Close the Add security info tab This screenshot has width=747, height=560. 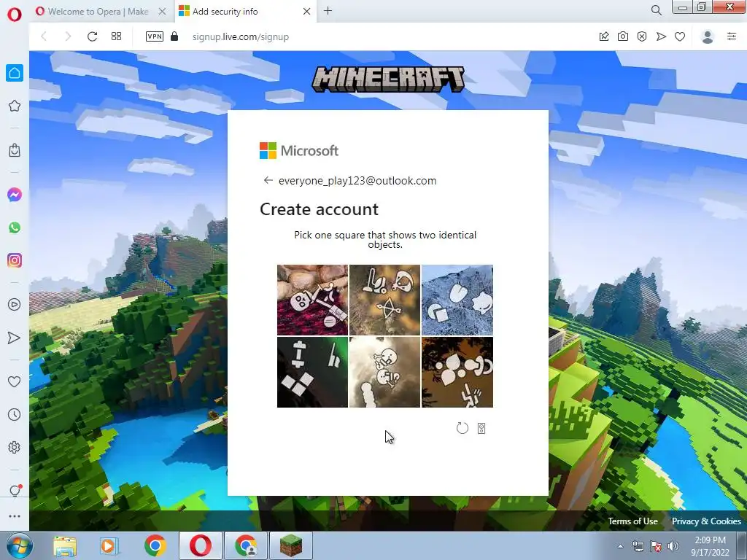(307, 11)
